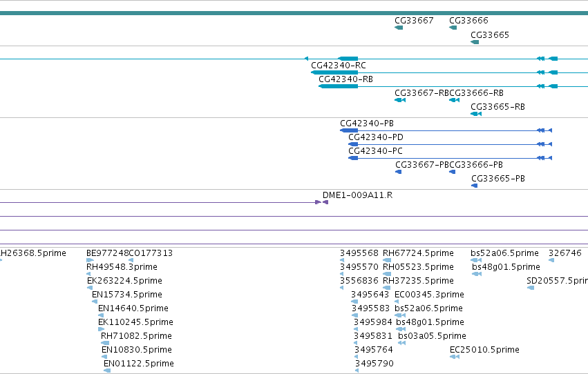
Task: Select the 3495570 feature label
Action: pos(359,267)
